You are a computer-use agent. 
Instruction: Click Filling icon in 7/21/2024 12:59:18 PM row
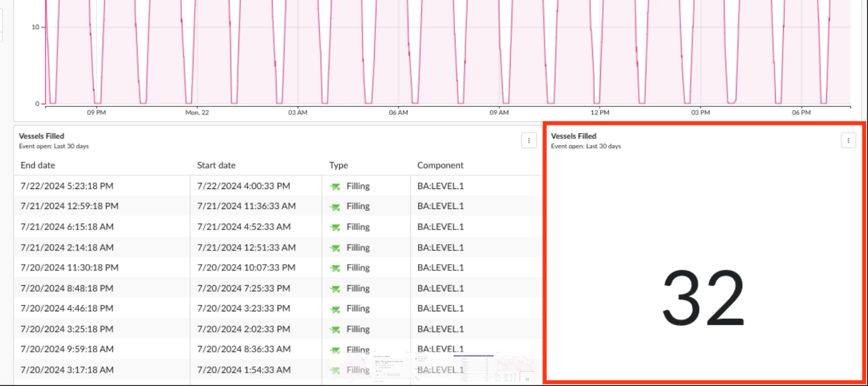335,207
